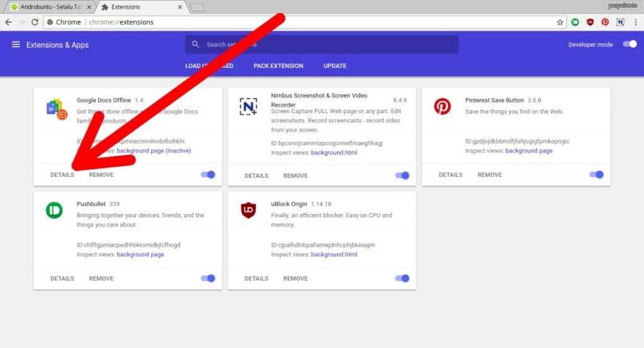Disable Google Docs Offline extension toggle
The width and height of the screenshot is (644, 348).
tap(208, 174)
